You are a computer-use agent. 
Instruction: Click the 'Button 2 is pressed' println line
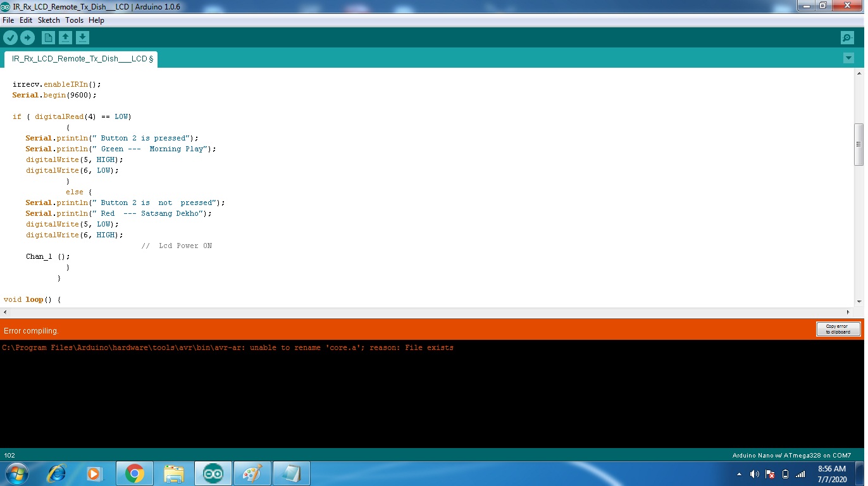112,138
